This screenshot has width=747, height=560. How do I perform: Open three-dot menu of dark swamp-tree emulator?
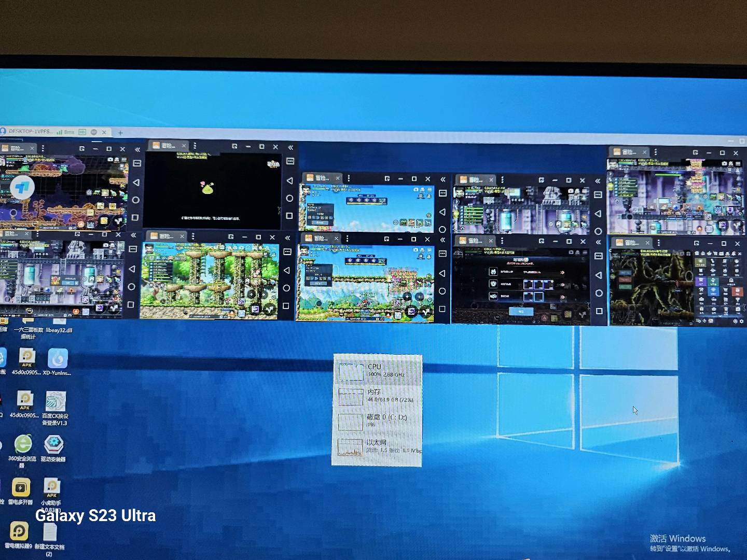coord(659,243)
